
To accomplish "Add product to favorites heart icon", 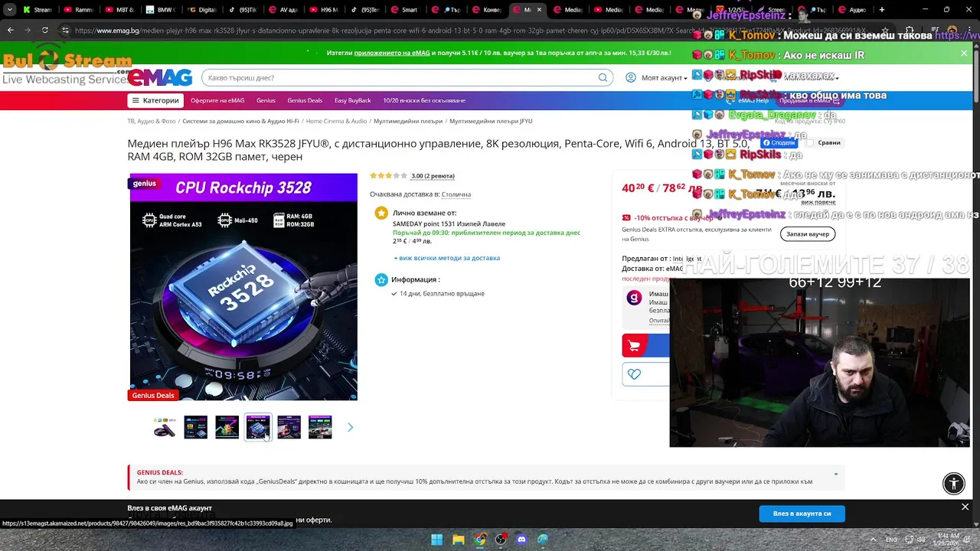I will click(634, 374).
